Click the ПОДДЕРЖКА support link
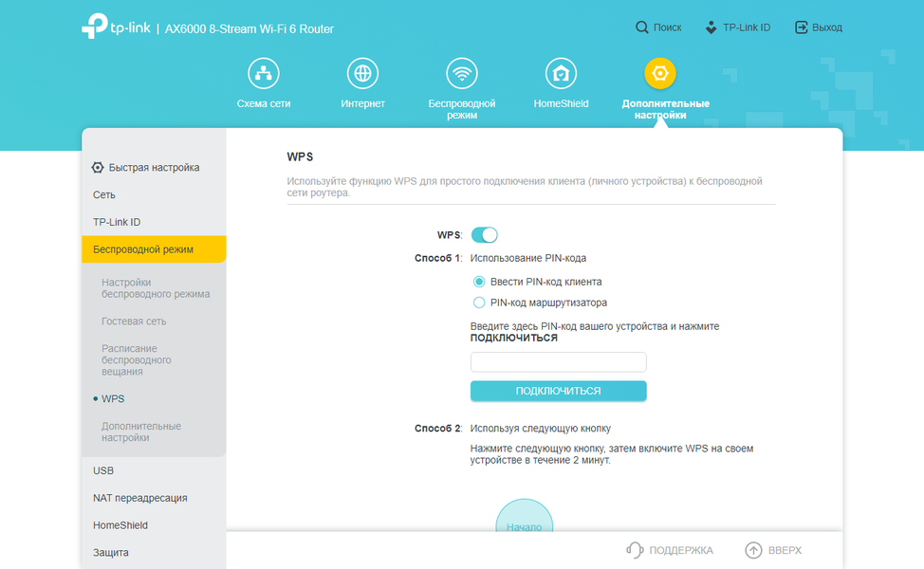The width and height of the screenshot is (924, 569). 680,550
